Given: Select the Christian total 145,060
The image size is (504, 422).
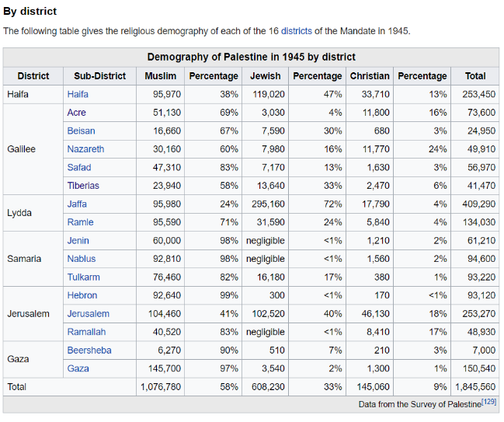Looking at the screenshot, I should click(374, 386).
